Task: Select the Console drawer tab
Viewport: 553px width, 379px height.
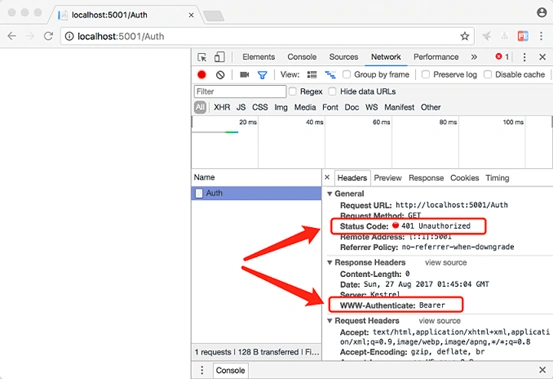Action: [230, 370]
